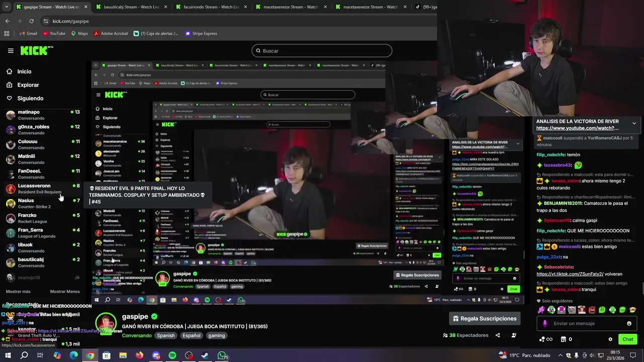Open the browser apps grid icon
644x362 pixels.
click(x=7, y=34)
